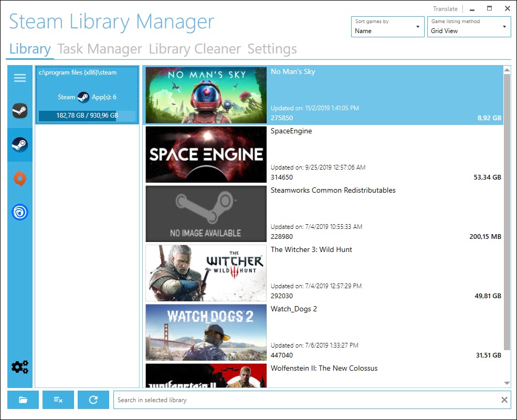517x420 pixels.
Task: Open the 'Sort games by' dropdown
Action: tap(387, 27)
